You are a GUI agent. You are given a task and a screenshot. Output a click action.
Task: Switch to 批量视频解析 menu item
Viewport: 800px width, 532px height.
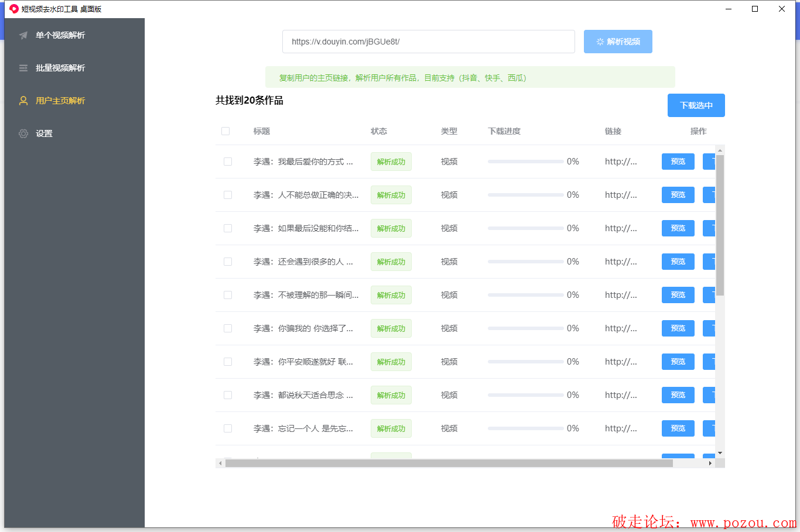(74, 68)
